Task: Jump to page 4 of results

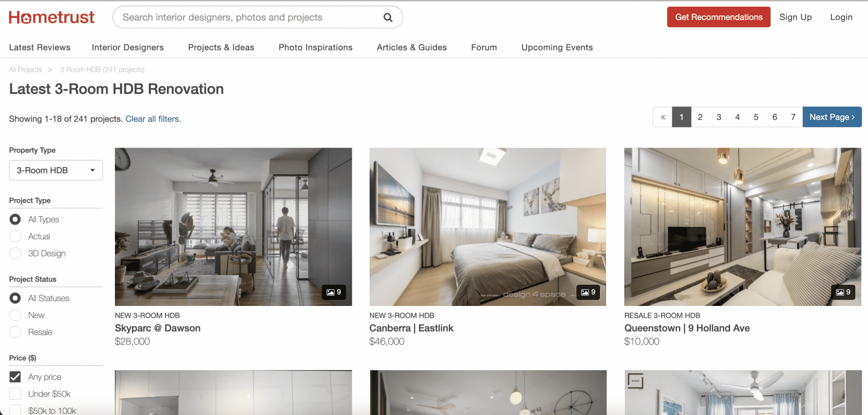Action: point(737,117)
